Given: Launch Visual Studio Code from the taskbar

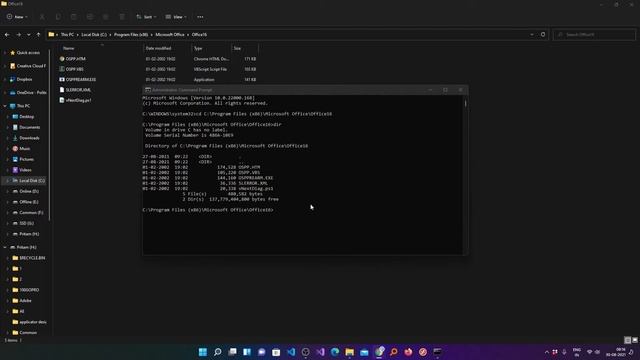Looking at the screenshot, I should tap(291, 352).
